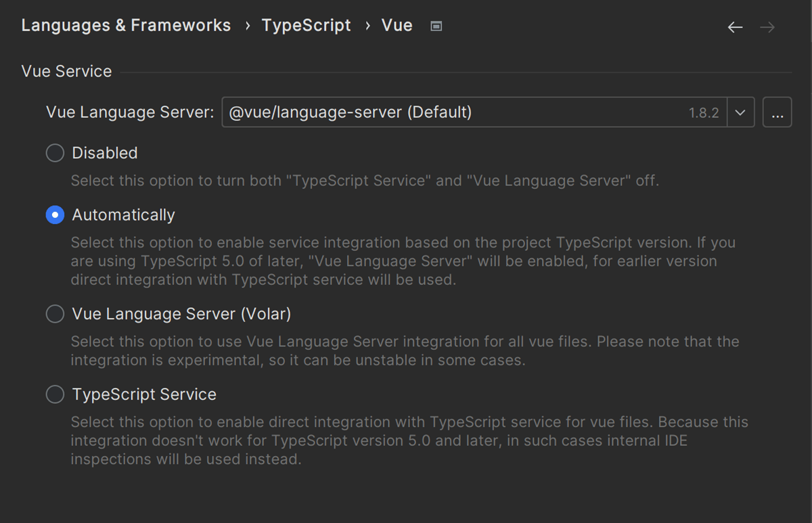Click the "TypeScript Service" label text
The image size is (812, 523).
(x=144, y=394)
